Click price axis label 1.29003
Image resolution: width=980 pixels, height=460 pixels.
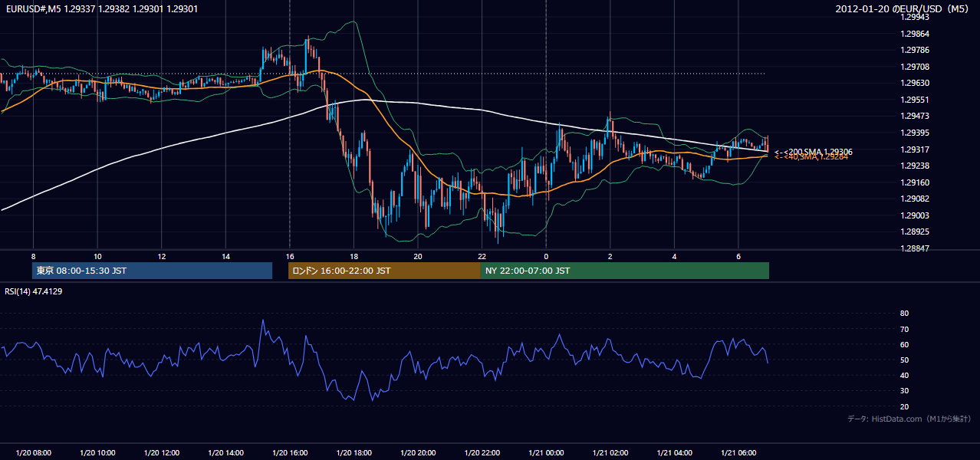[916, 215]
